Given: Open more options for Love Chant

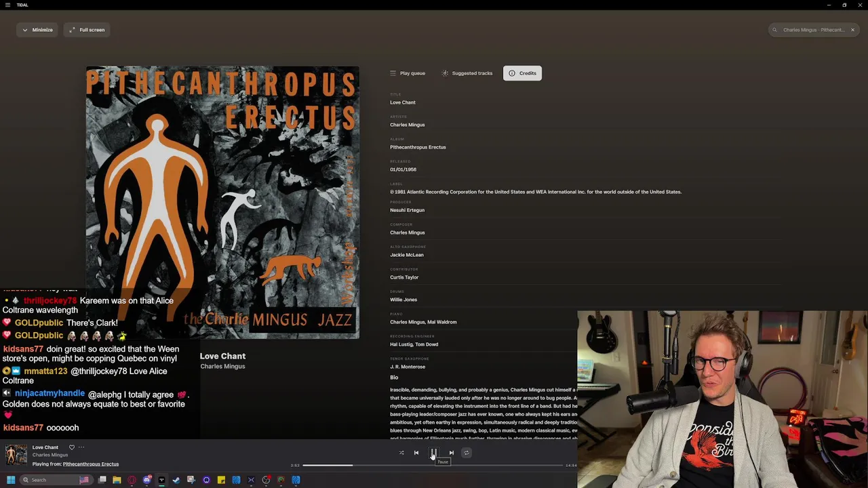Looking at the screenshot, I should pos(81,447).
